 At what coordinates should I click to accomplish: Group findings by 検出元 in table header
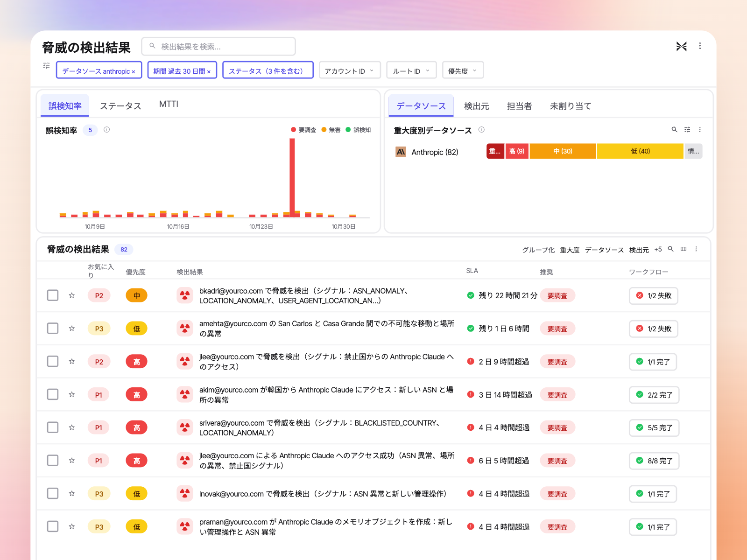639,250
